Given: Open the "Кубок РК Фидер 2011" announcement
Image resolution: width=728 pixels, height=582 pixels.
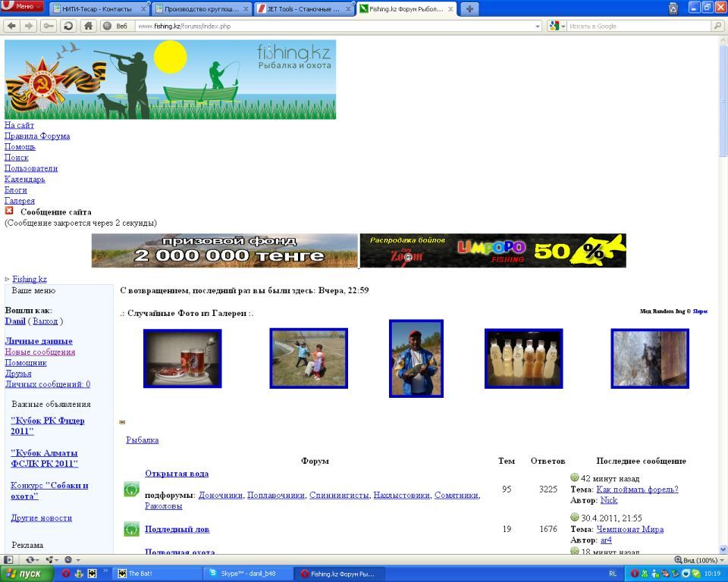Looking at the screenshot, I should (x=47, y=426).
